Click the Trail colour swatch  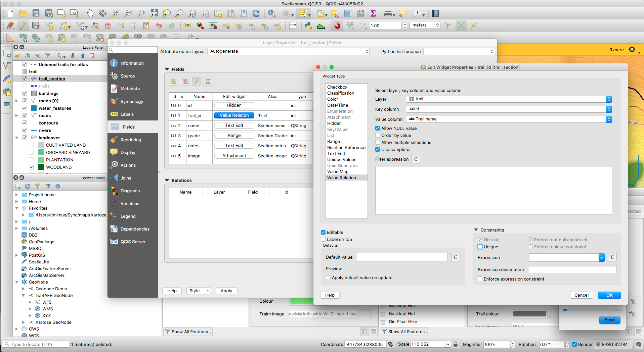[x=530, y=314]
